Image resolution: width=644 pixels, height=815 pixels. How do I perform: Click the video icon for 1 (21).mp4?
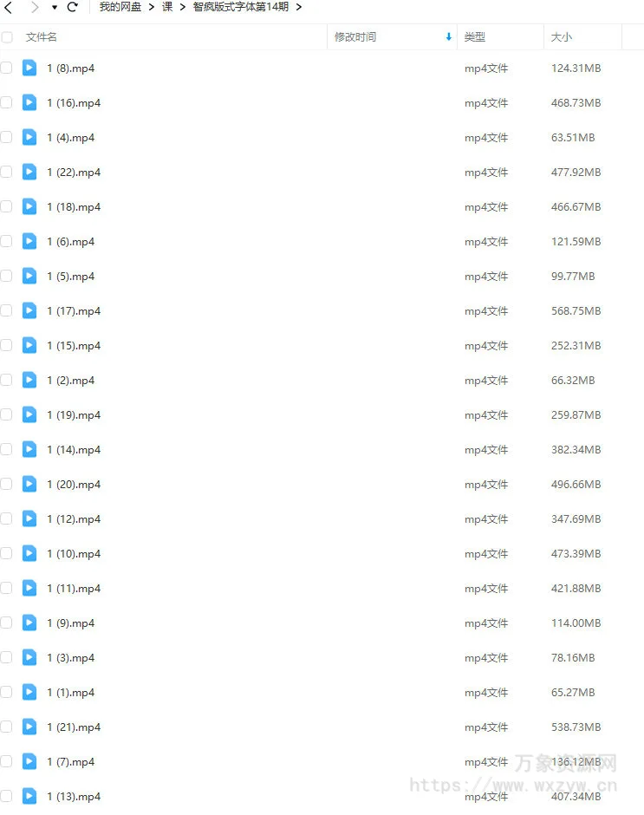29,727
